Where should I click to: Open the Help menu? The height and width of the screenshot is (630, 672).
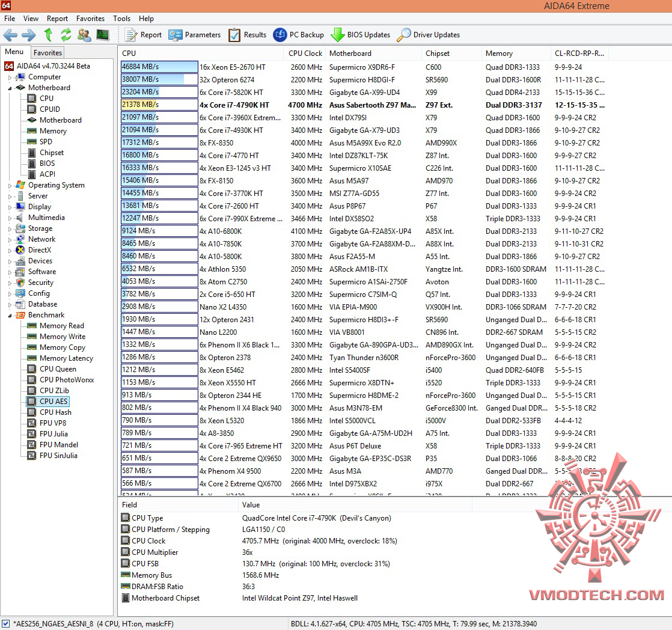click(x=146, y=19)
